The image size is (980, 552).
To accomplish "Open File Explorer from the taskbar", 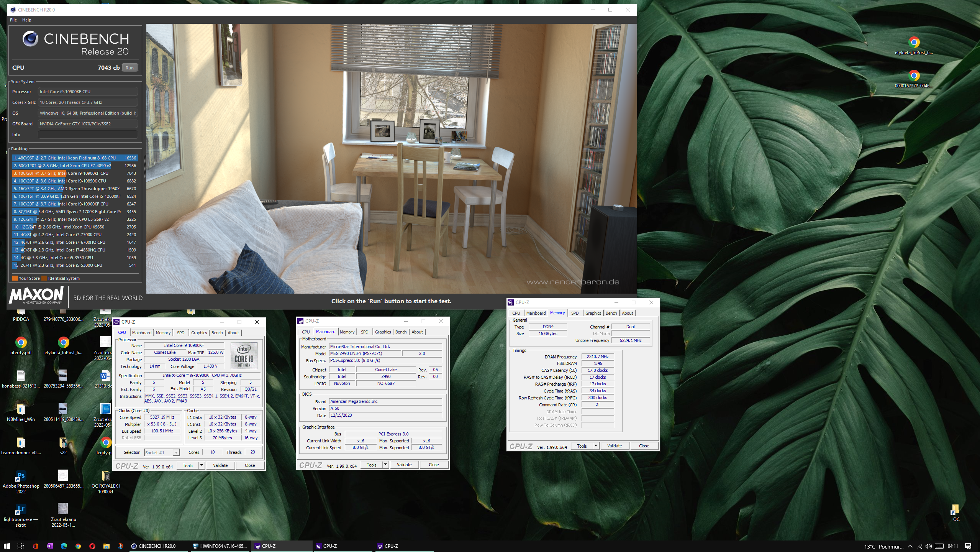I will coord(106,546).
